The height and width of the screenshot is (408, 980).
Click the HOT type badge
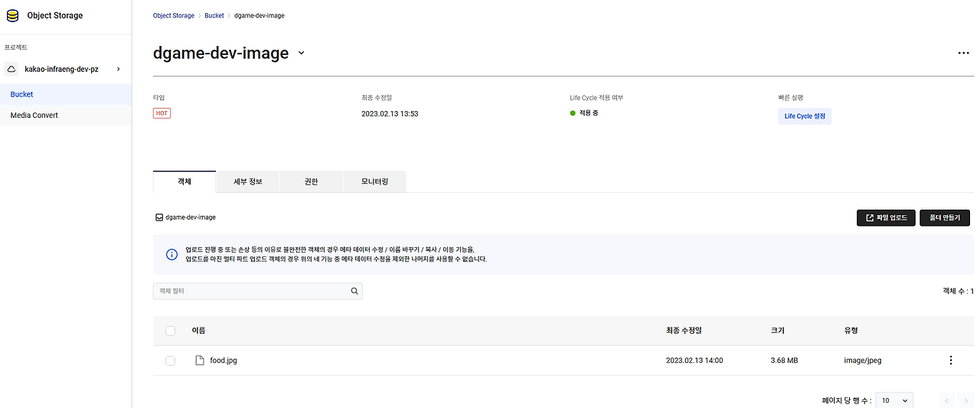[x=162, y=113]
